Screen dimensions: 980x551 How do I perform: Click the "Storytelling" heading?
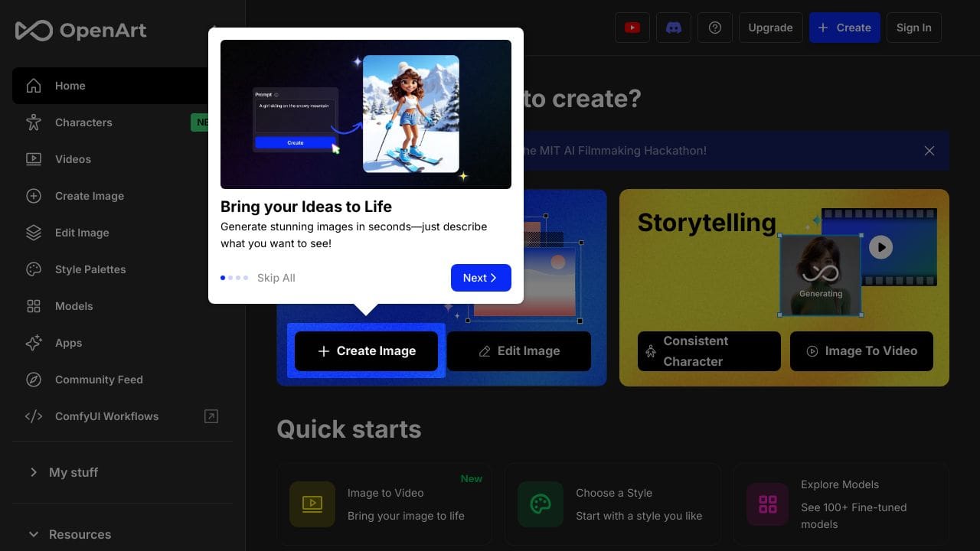point(707,222)
